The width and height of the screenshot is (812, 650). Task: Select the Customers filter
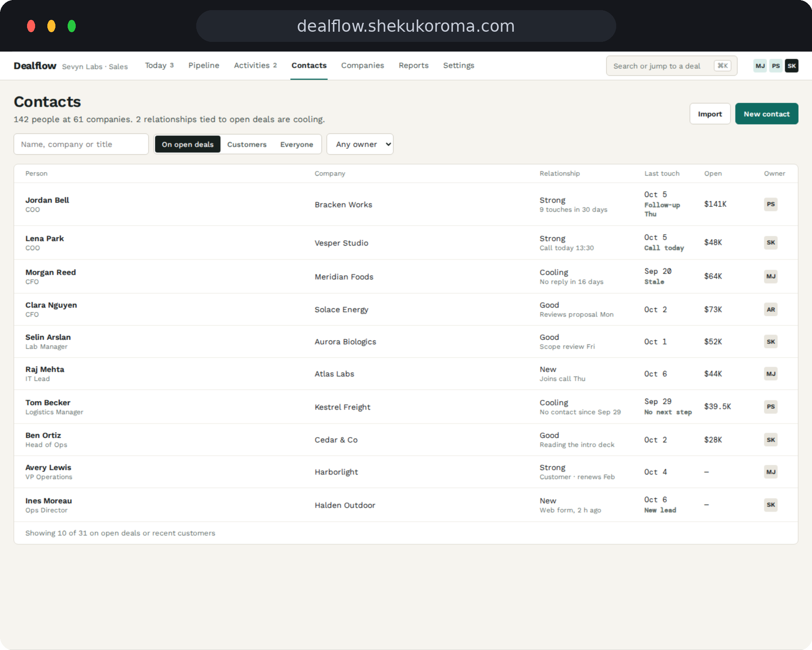[x=247, y=144]
